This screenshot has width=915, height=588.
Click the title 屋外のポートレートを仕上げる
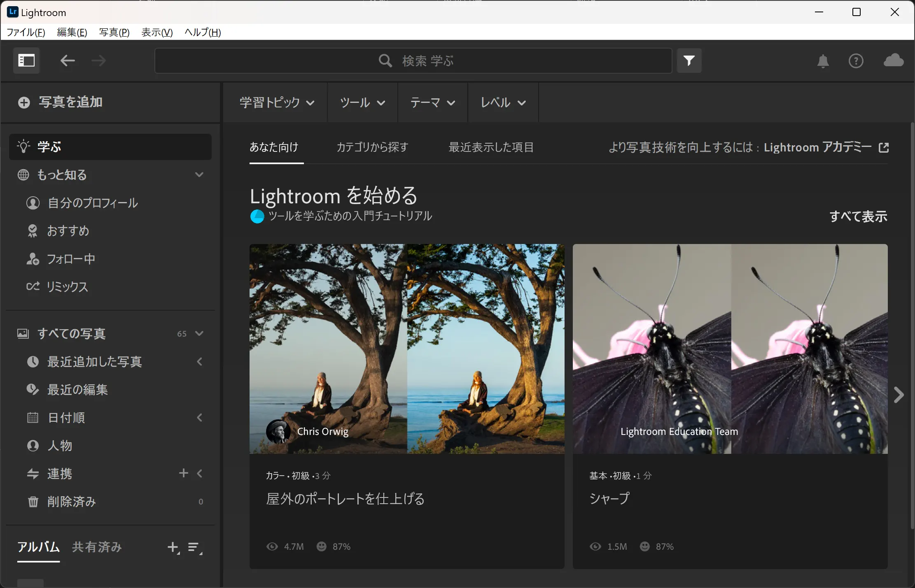(x=345, y=499)
